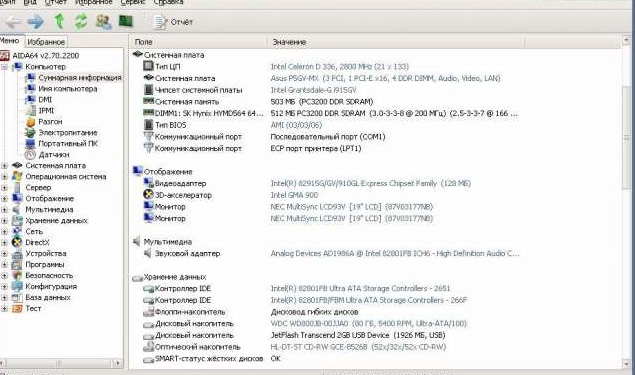Screen dimensions: 635x375
Task: Open the Отчет menu
Action: pos(55,2)
